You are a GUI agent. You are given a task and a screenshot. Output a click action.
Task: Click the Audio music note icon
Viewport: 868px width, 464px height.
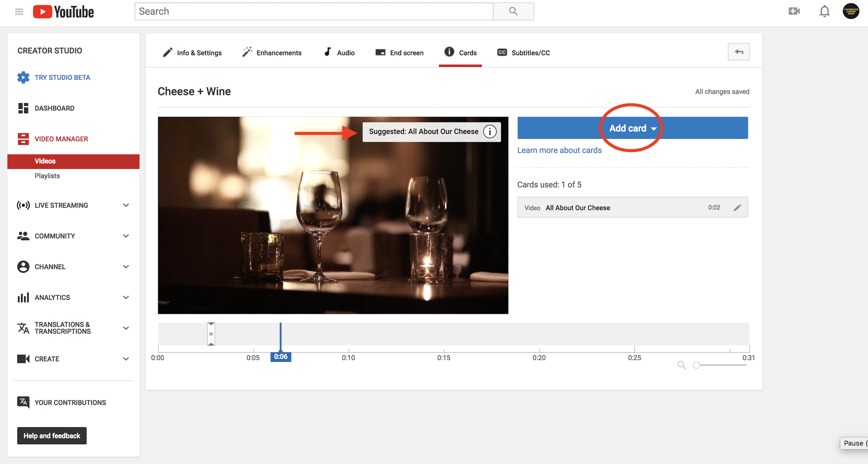[x=328, y=52]
